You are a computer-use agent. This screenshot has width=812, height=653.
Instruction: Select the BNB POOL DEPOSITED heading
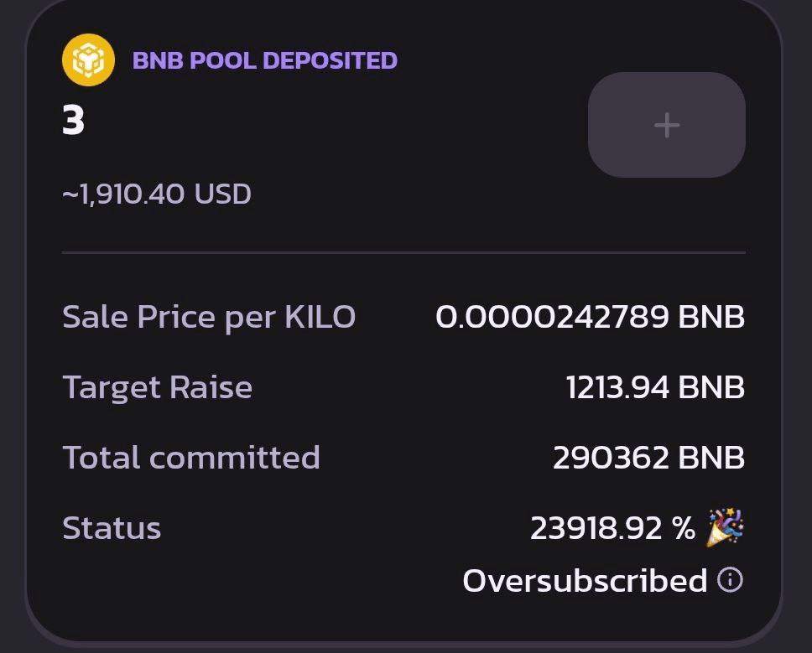point(264,60)
